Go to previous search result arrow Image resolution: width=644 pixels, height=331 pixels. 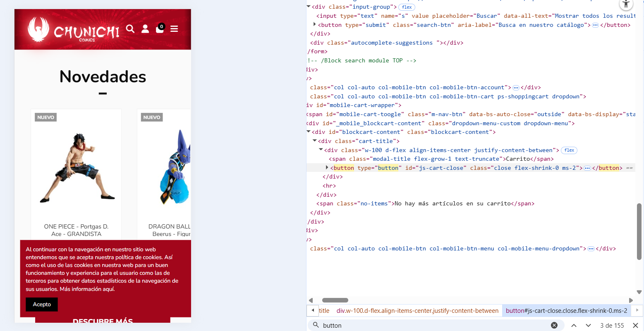(x=574, y=325)
